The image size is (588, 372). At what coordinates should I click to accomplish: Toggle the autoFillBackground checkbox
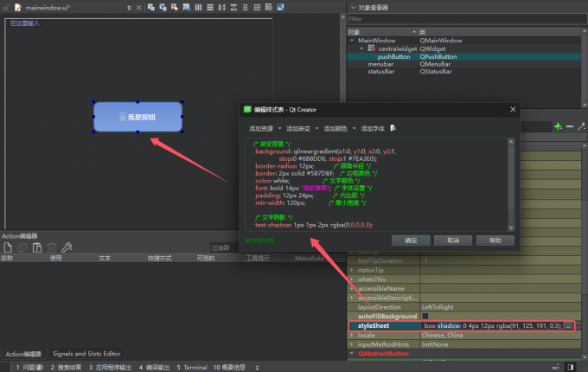pyautogui.click(x=425, y=317)
